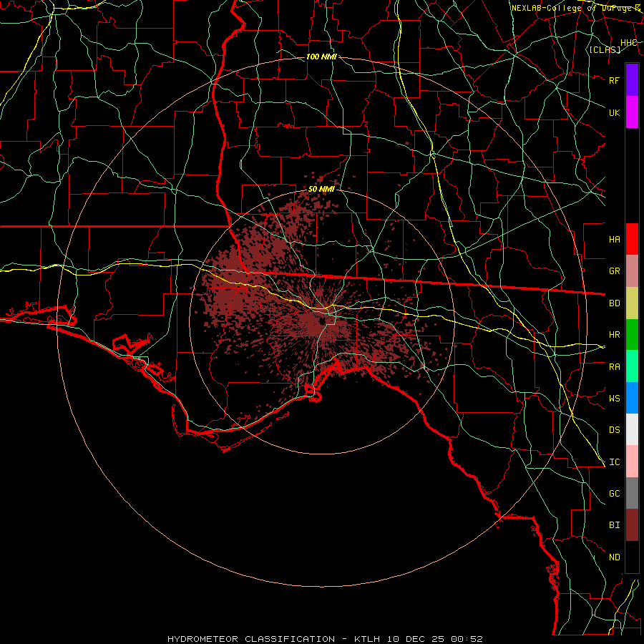Click the UK magenta legend swatch
This screenshot has width=644, height=644.
coord(632,112)
